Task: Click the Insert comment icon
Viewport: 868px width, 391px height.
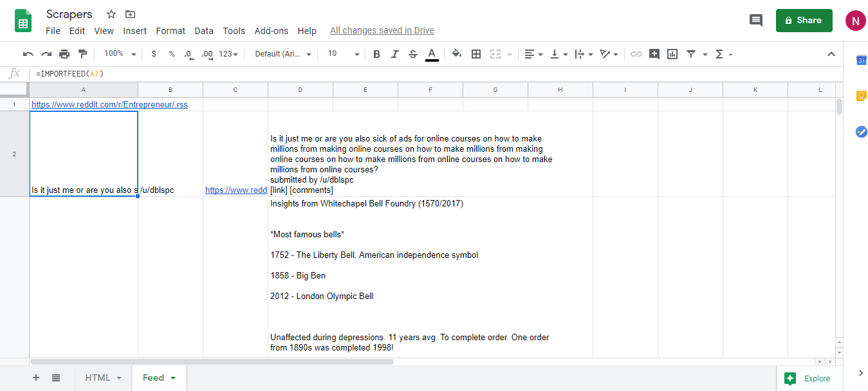Action: [x=654, y=54]
